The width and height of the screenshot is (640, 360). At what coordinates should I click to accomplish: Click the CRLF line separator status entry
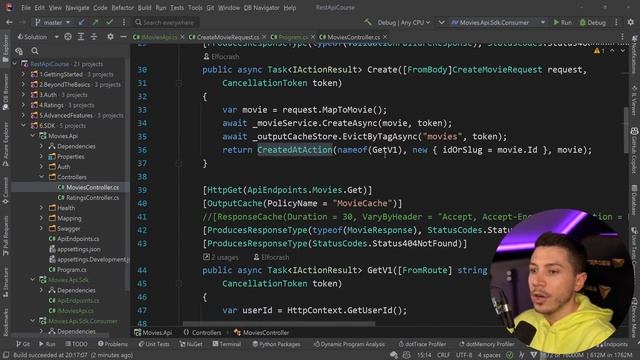tap(443, 355)
